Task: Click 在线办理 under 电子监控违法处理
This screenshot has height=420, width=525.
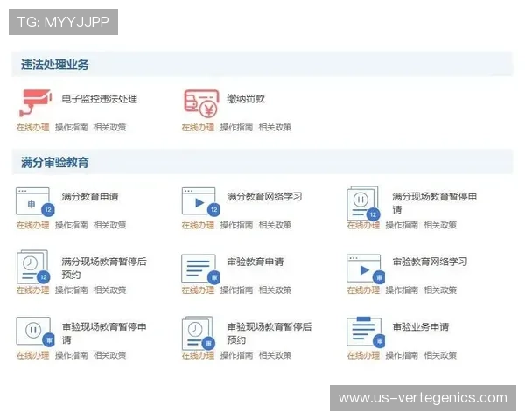Action: click(33, 127)
